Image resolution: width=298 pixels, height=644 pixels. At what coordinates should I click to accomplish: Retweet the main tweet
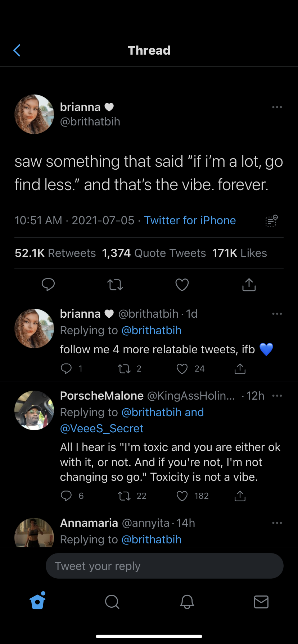(115, 285)
